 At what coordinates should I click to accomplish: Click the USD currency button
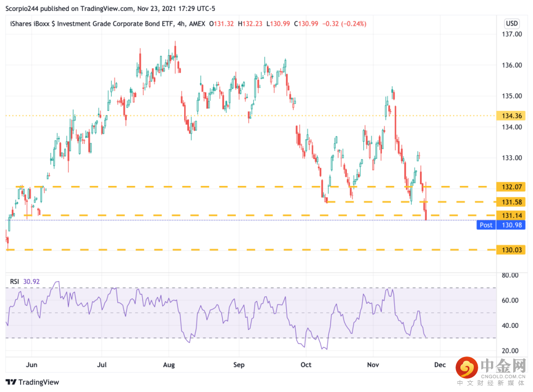tap(512, 24)
